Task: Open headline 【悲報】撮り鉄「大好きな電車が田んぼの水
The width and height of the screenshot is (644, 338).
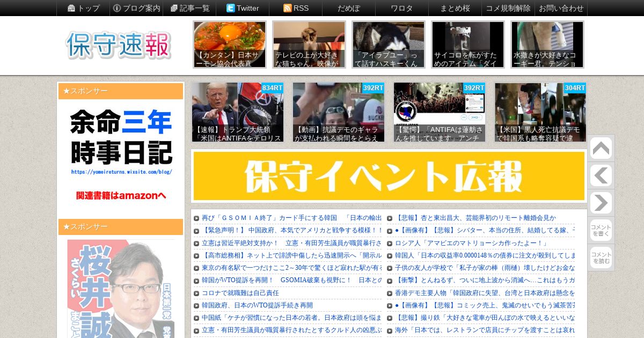Action: point(485,318)
